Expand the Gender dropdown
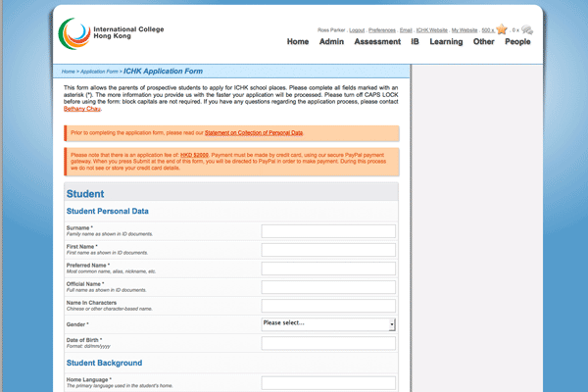Viewport: 588px width, 392px height. tap(328, 323)
